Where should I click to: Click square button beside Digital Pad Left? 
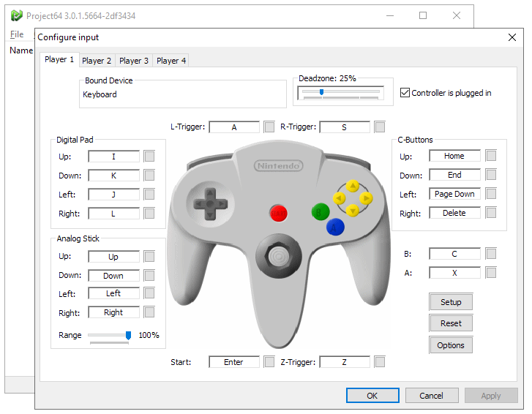(x=149, y=195)
